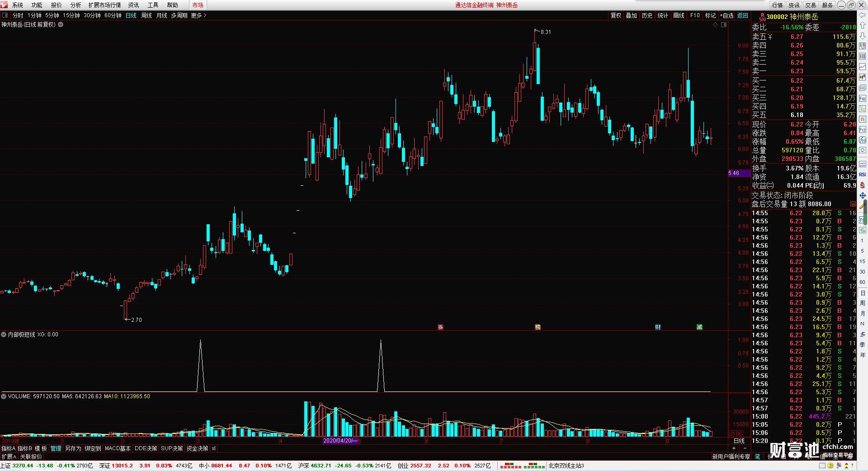Click the up arrow icon for previous stock
The width and height of the screenshot is (868, 471).
click(x=863, y=25)
